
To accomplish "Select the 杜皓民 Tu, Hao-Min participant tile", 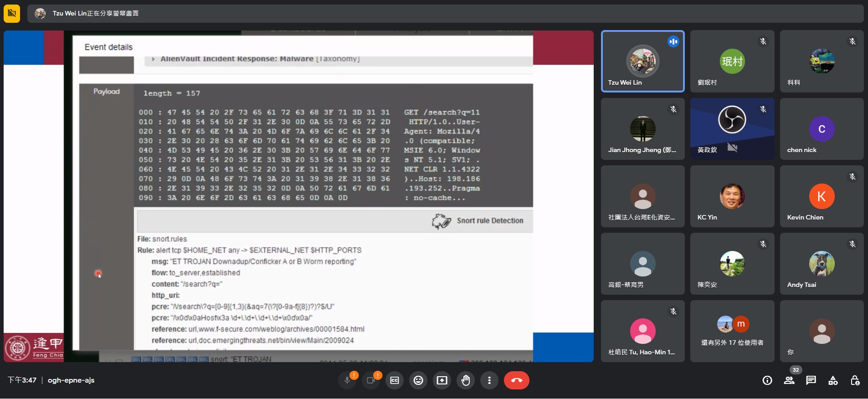I will (x=643, y=331).
